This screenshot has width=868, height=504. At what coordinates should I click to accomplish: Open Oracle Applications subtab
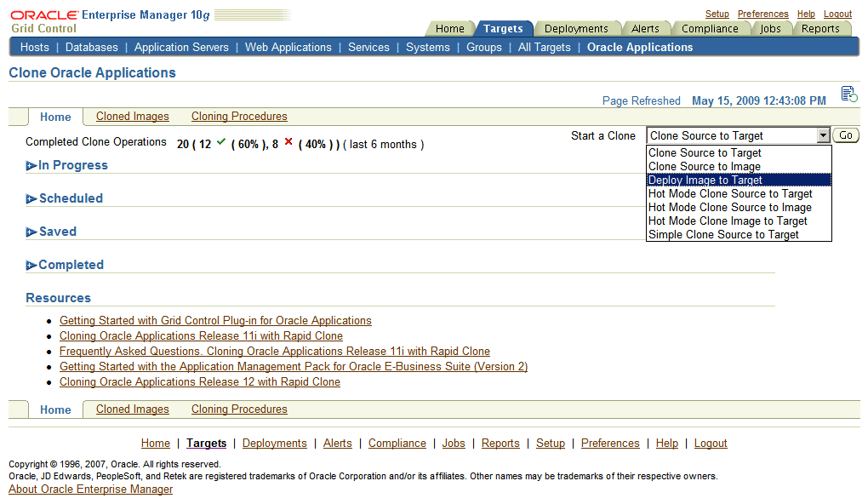point(640,48)
